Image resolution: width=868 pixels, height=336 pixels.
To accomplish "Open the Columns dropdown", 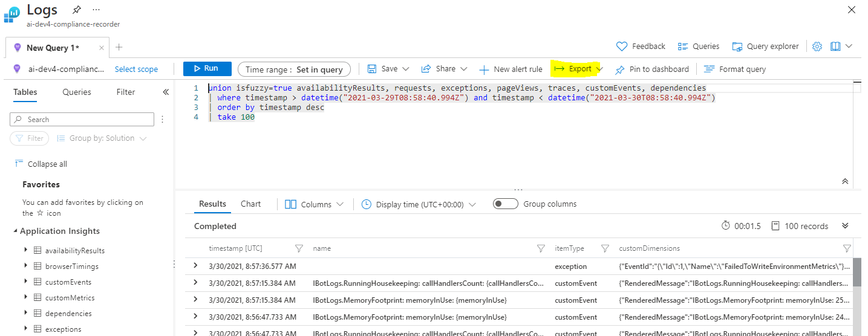I will pos(314,204).
